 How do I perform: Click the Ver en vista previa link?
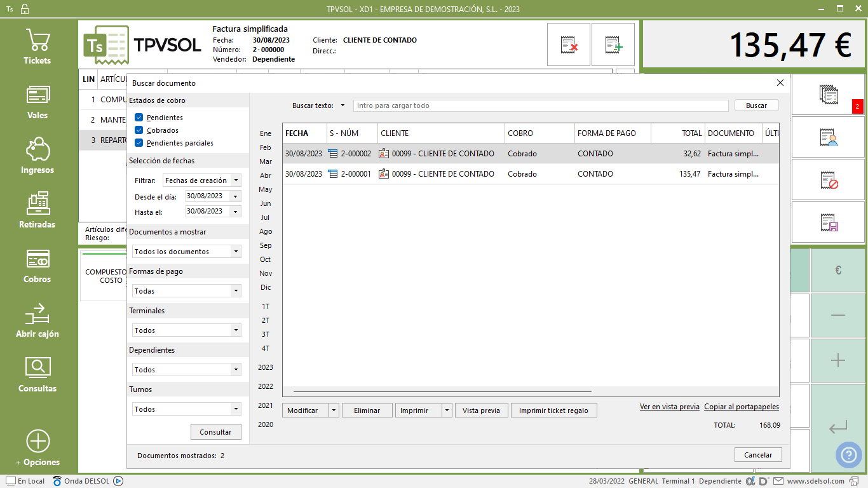[669, 407]
